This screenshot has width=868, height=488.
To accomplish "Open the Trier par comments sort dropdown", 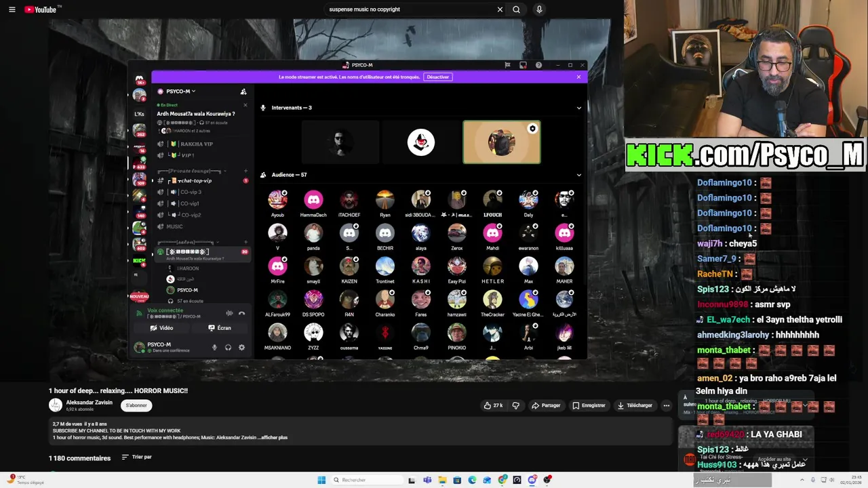I will tap(136, 457).
